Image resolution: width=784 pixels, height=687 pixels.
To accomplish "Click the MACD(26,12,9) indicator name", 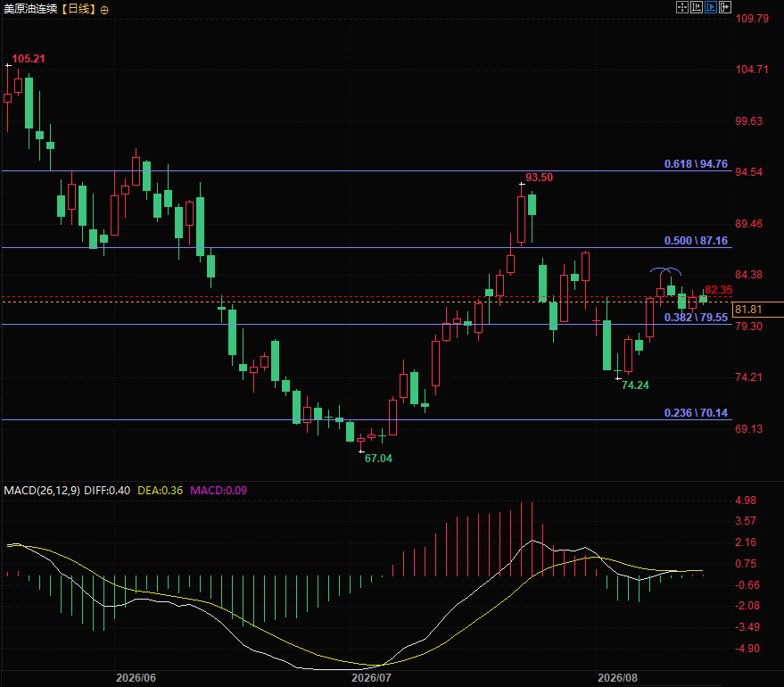I will click(42, 491).
